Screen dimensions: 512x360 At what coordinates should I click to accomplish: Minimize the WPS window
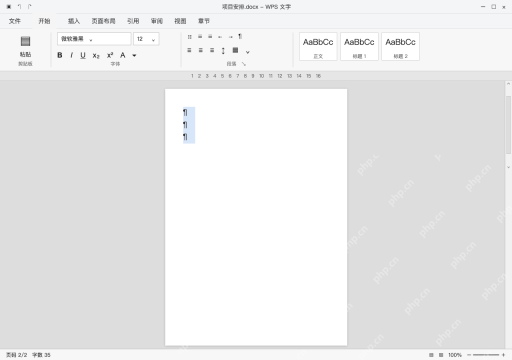point(483,6)
